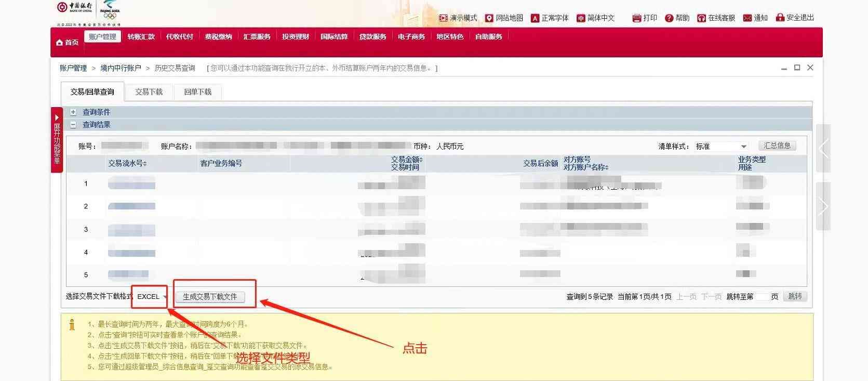Click the blurred transaction serial in row 3
The height and width of the screenshot is (381, 868).
[x=131, y=229]
